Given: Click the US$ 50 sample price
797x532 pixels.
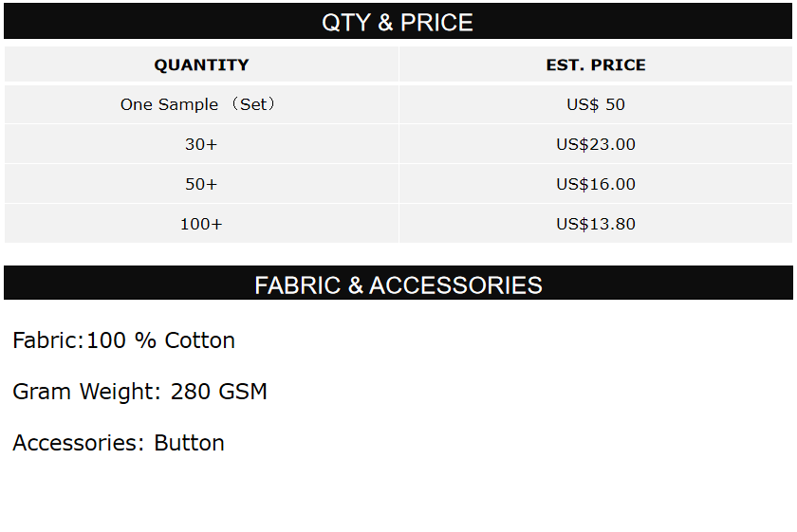Looking at the screenshot, I should [x=596, y=104].
